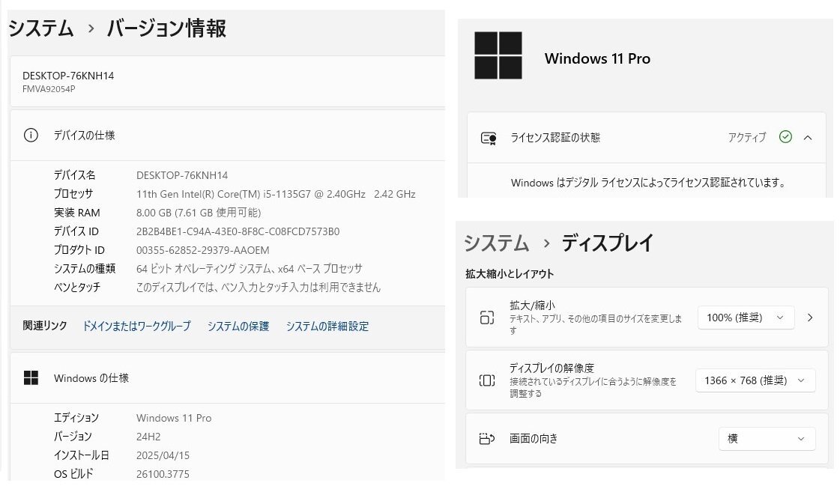Open the 横 orientation dropdown

click(x=767, y=439)
